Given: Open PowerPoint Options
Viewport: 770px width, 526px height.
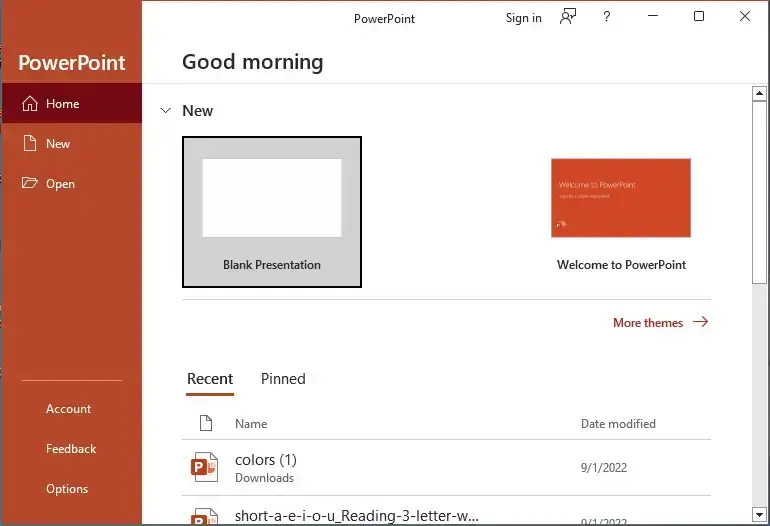Looking at the screenshot, I should (x=67, y=489).
